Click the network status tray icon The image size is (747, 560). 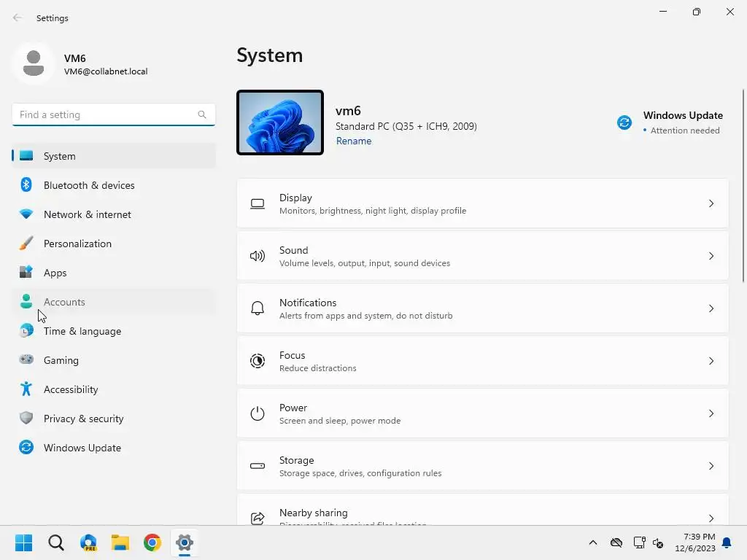(639, 542)
